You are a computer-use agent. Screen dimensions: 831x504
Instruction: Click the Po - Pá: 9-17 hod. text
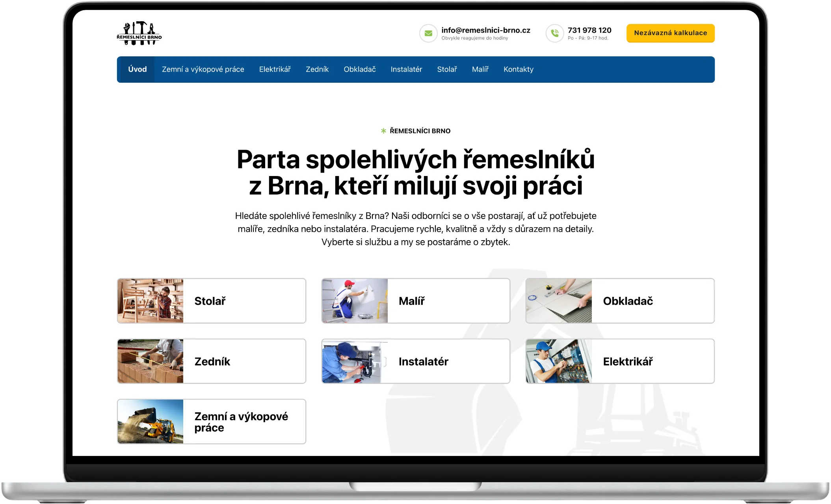(x=588, y=38)
